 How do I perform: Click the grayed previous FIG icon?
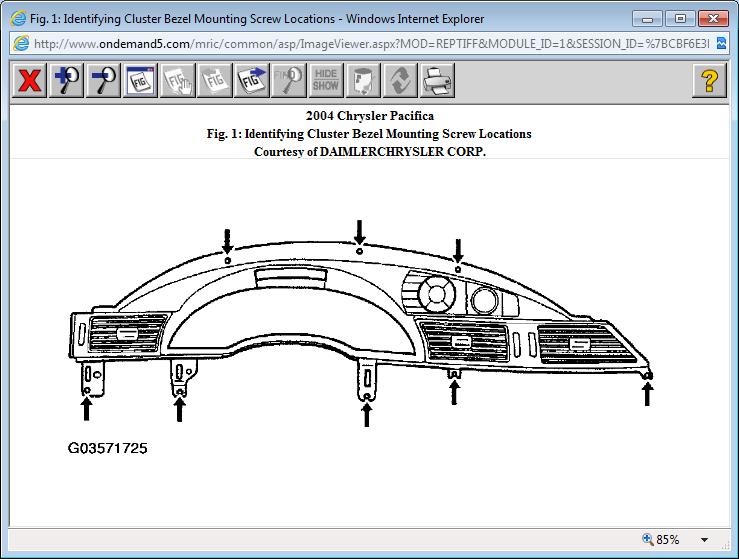(x=214, y=80)
